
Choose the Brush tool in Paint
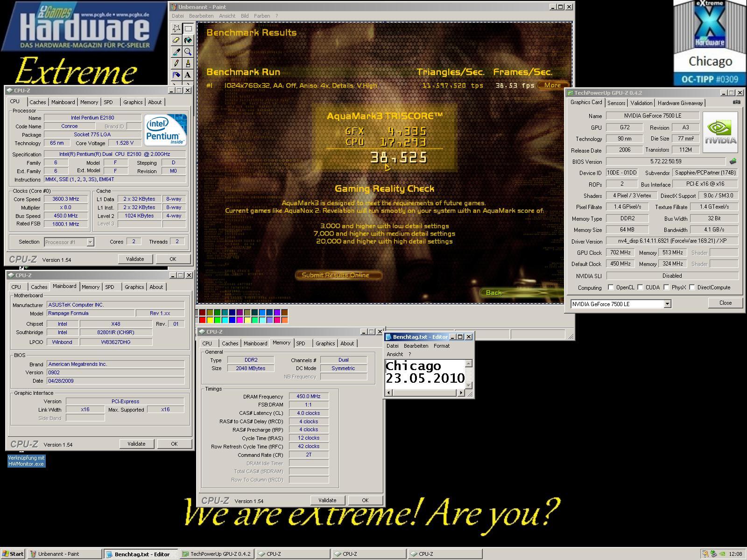(x=188, y=63)
